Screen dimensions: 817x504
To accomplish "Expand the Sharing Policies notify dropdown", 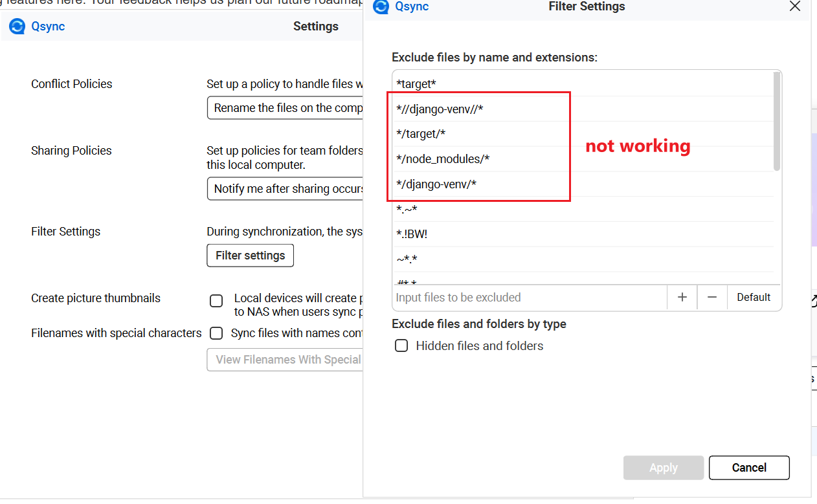I will [x=285, y=190].
